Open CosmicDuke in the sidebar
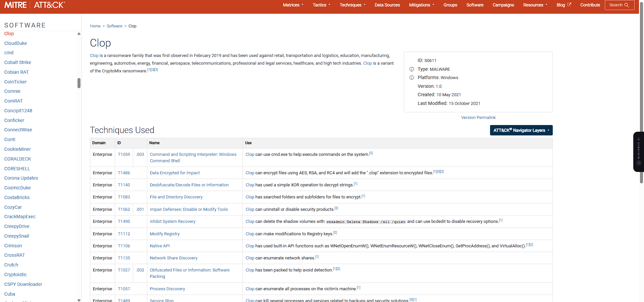The image size is (644, 302). coord(17,188)
